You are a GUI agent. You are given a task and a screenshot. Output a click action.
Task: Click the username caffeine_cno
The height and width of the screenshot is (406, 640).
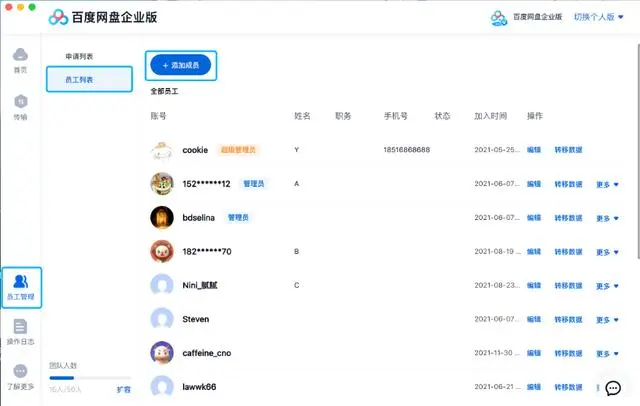click(207, 353)
